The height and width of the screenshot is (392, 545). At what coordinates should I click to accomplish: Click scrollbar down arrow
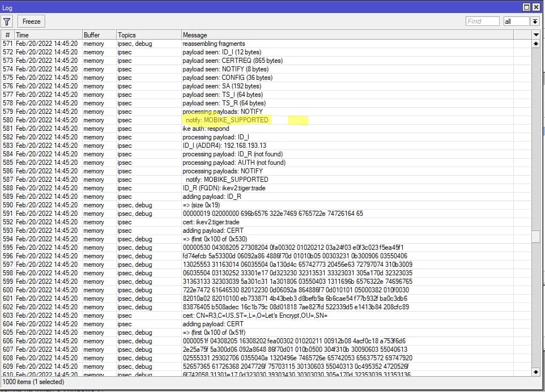(535, 372)
